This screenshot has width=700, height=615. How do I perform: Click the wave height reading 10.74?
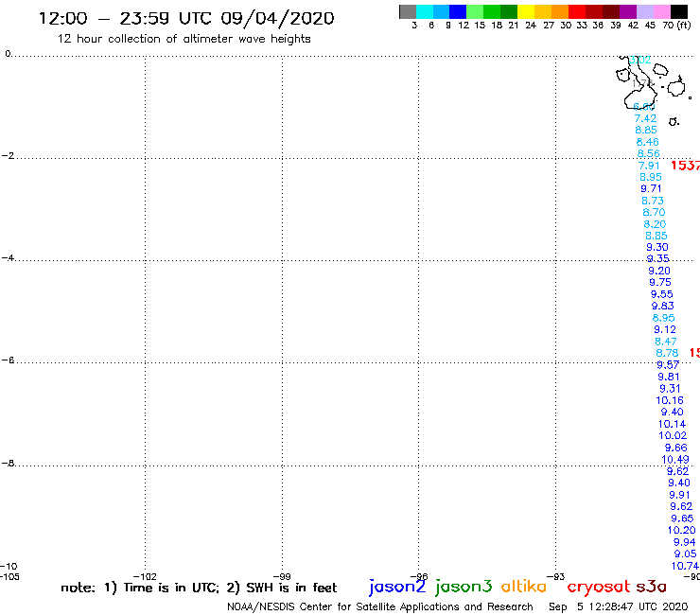click(x=685, y=566)
